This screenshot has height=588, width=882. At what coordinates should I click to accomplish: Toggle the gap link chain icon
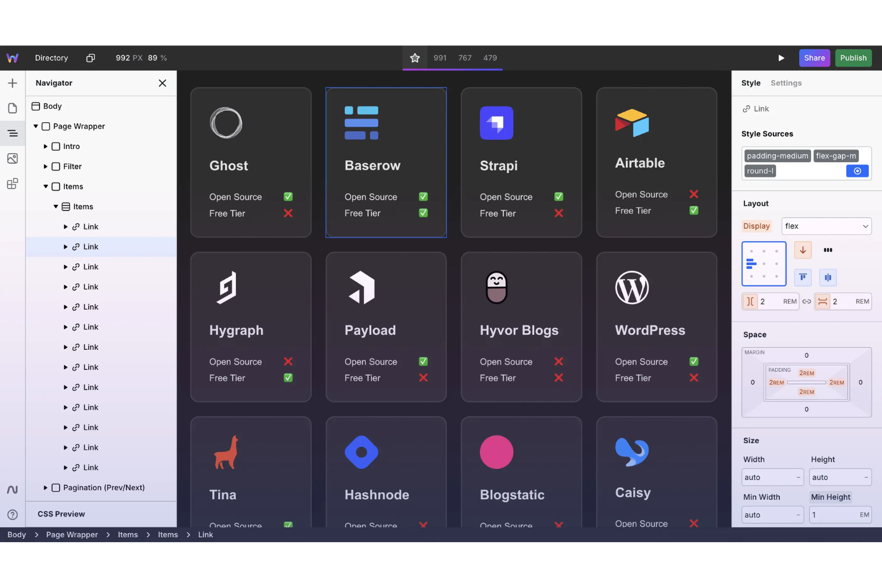806,301
